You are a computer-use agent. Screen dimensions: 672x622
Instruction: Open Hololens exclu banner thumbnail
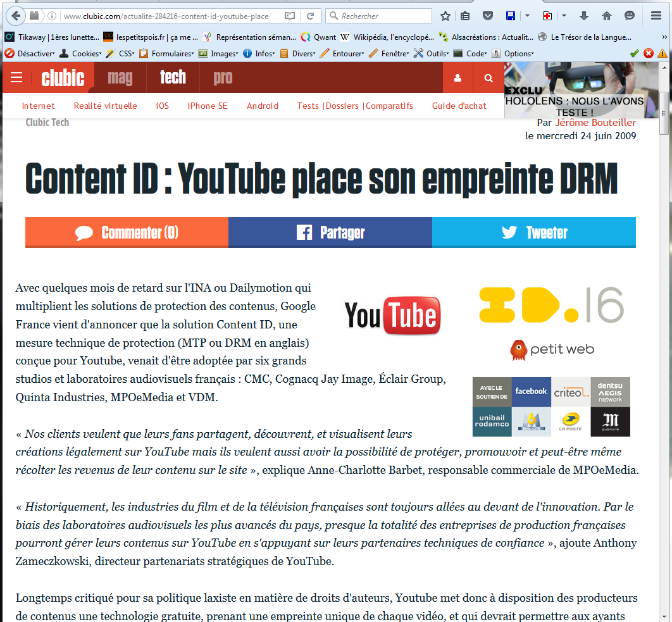point(581,90)
